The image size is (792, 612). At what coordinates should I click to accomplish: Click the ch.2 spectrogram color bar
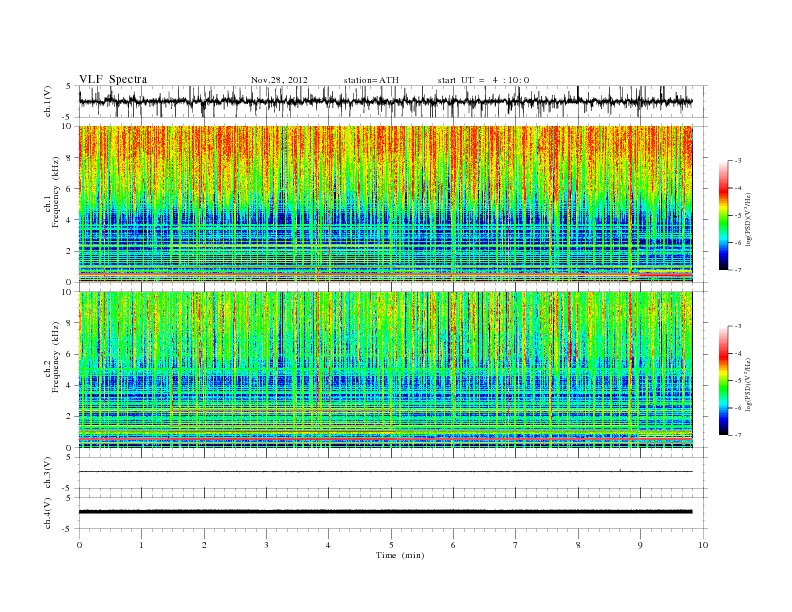coord(724,380)
